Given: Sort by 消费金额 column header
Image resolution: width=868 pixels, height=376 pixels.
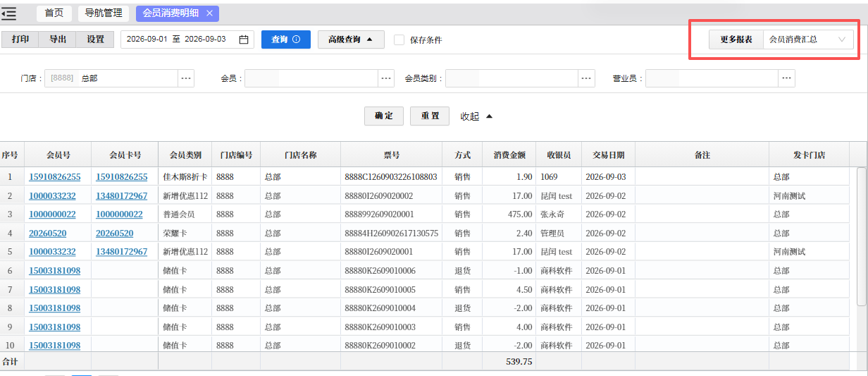Looking at the screenshot, I should [509, 154].
